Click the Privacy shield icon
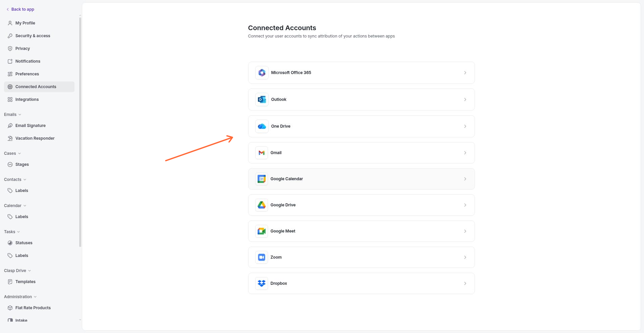Viewport: 644px width, 333px height. pos(10,49)
